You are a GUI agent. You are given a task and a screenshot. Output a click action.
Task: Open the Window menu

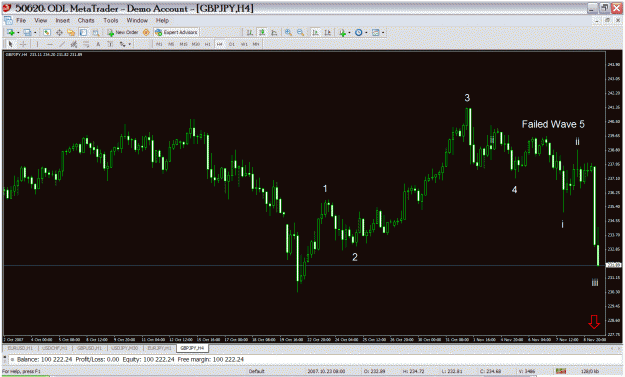pyautogui.click(x=137, y=20)
